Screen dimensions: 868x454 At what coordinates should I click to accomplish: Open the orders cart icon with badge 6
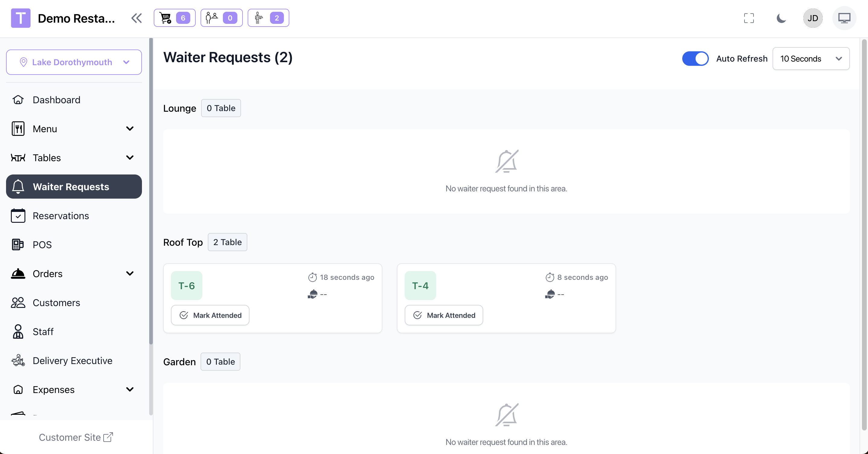coord(174,18)
